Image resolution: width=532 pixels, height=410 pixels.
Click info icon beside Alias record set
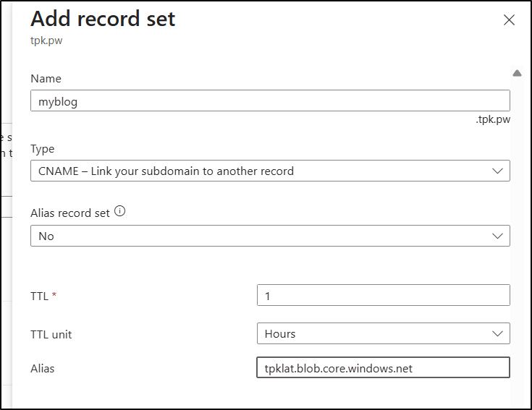coord(120,212)
